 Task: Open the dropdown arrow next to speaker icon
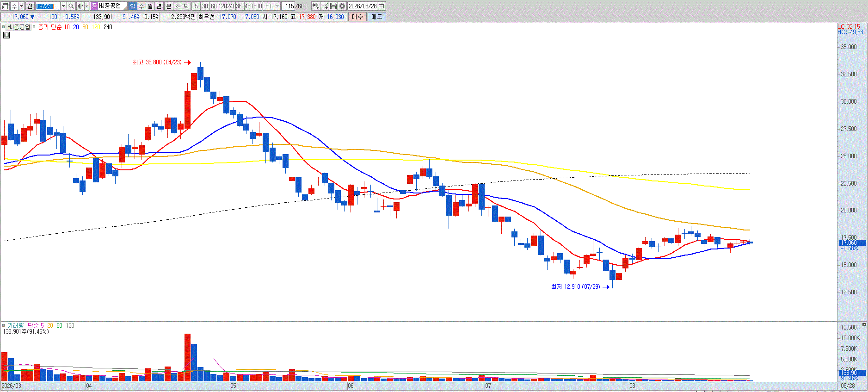click(86, 6)
